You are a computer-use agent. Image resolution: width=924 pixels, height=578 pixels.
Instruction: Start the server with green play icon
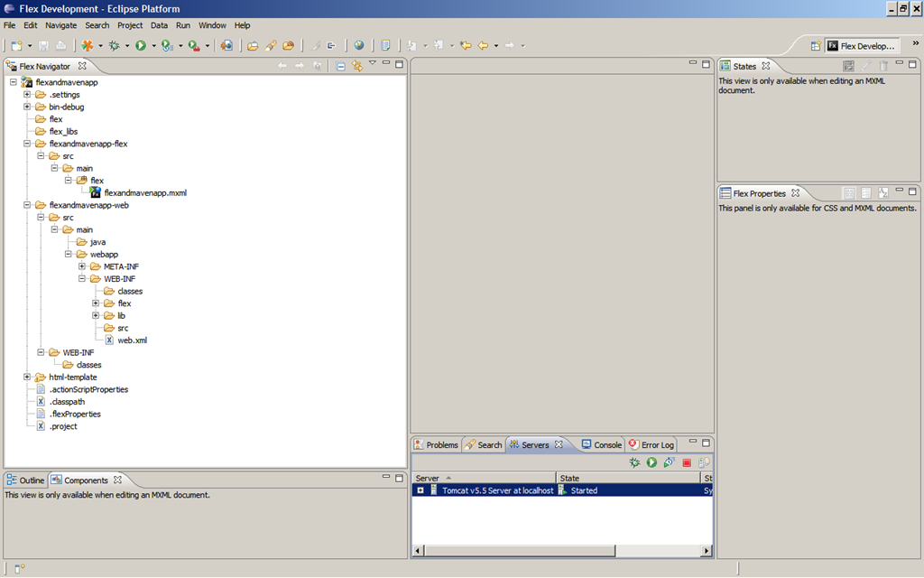point(651,463)
